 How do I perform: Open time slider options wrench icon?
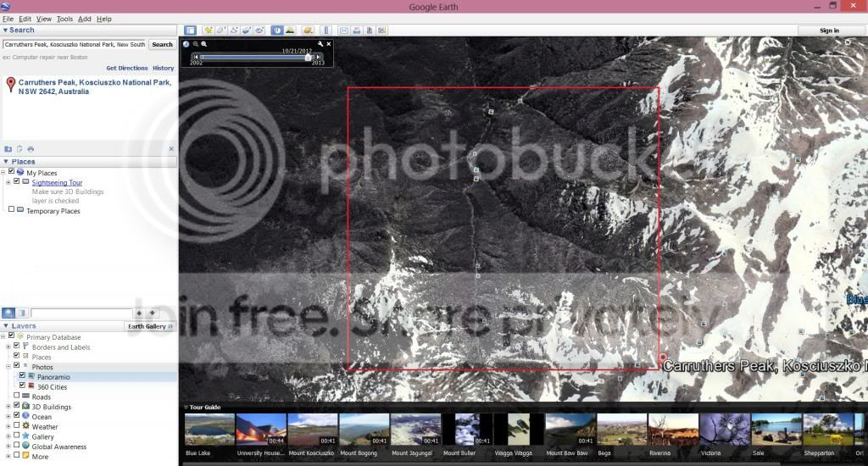(x=320, y=43)
